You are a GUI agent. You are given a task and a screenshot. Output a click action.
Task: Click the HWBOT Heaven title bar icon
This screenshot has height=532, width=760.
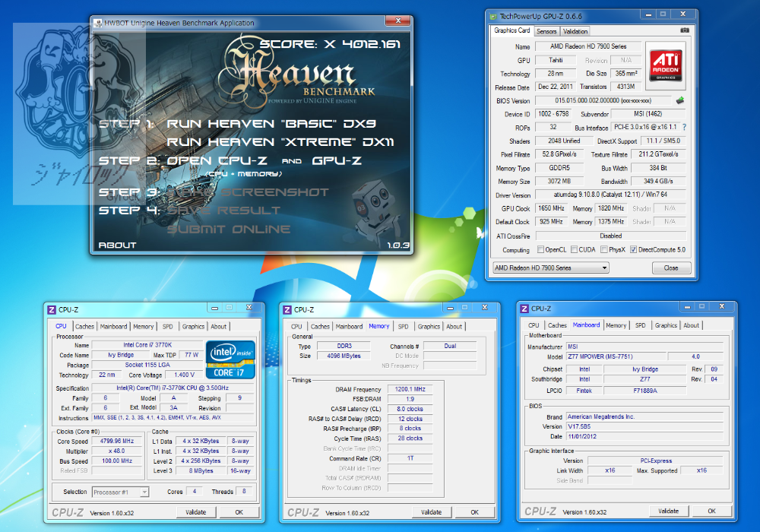(98, 24)
